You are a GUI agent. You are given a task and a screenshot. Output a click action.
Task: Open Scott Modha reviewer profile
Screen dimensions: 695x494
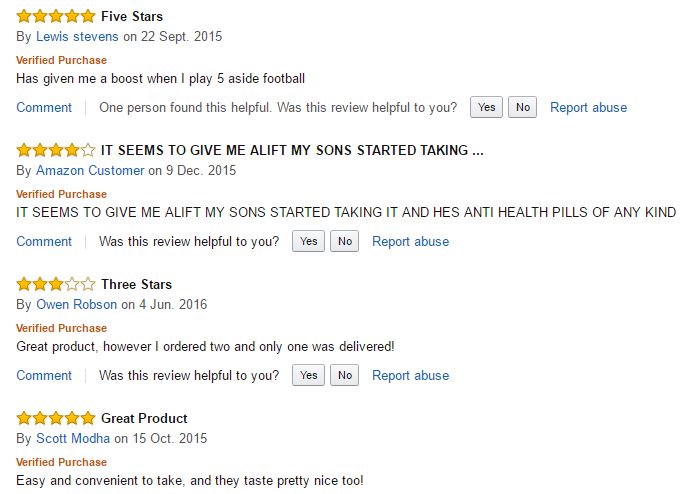(x=73, y=438)
